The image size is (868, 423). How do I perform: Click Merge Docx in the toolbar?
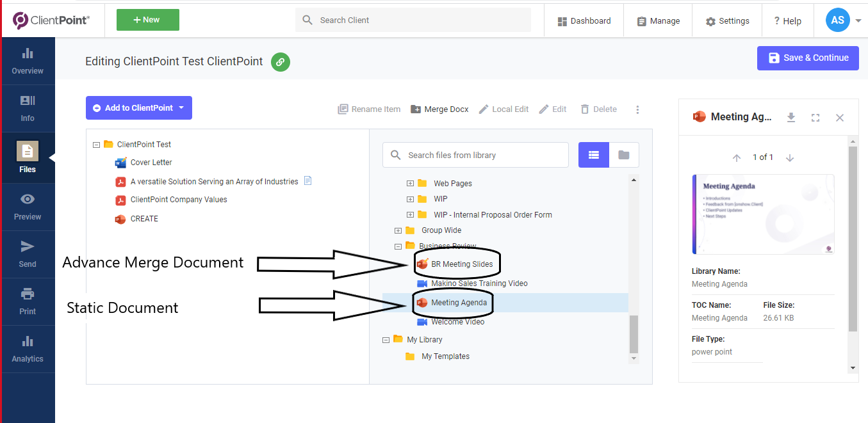click(x=439, y=109)
